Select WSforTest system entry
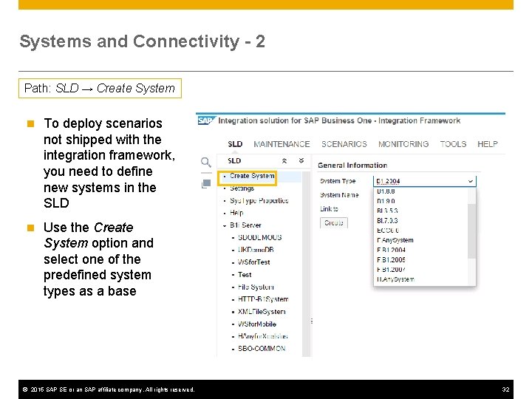The height and width of the screenshot is (399, 532). 253,262
